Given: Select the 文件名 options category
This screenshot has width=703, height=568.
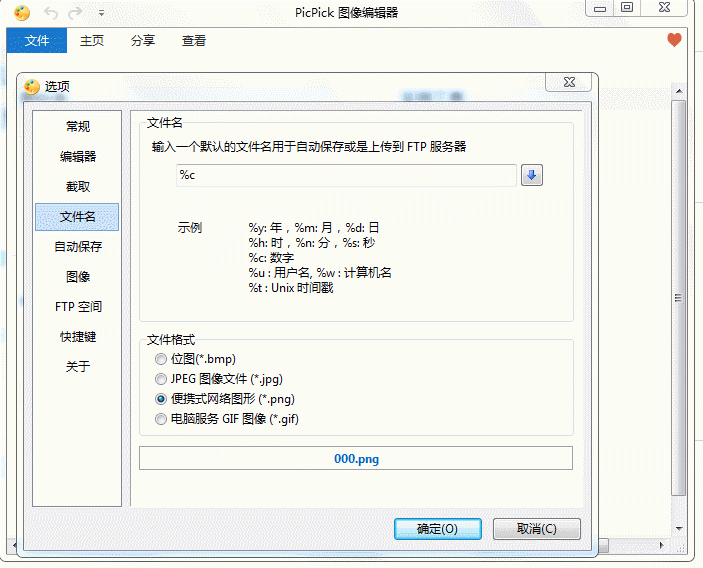Looking at the screenshot, I should (x=77, y=217).
